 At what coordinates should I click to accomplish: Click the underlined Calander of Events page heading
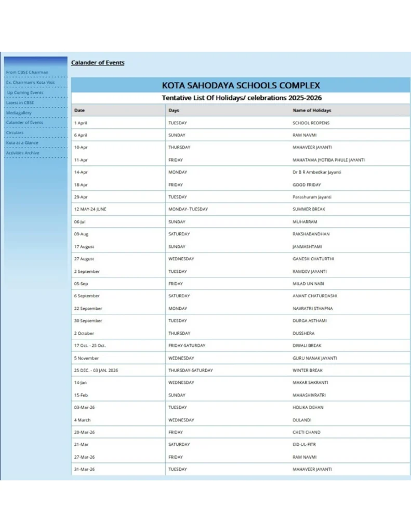pyautogui.click(x=98, y=63)
